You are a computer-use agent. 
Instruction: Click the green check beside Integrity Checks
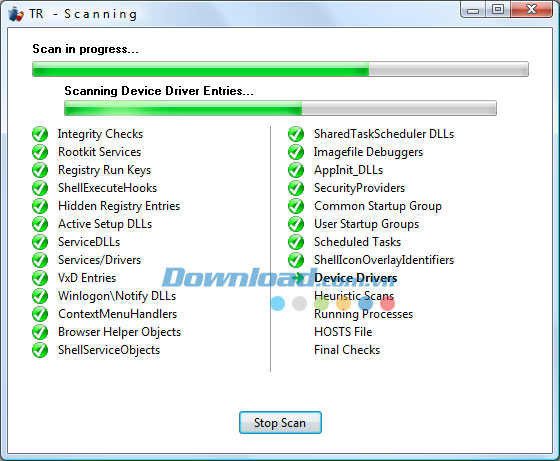(40, 134)
